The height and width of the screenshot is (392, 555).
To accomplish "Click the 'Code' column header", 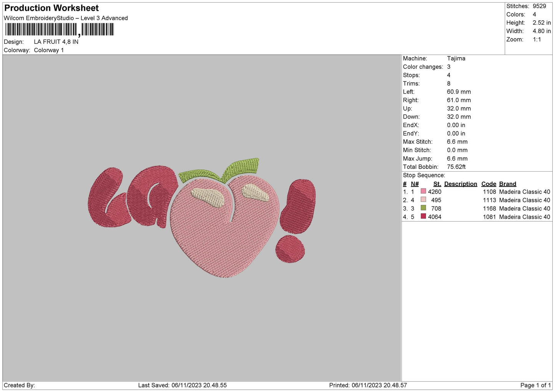I will [x=489, y=184].
